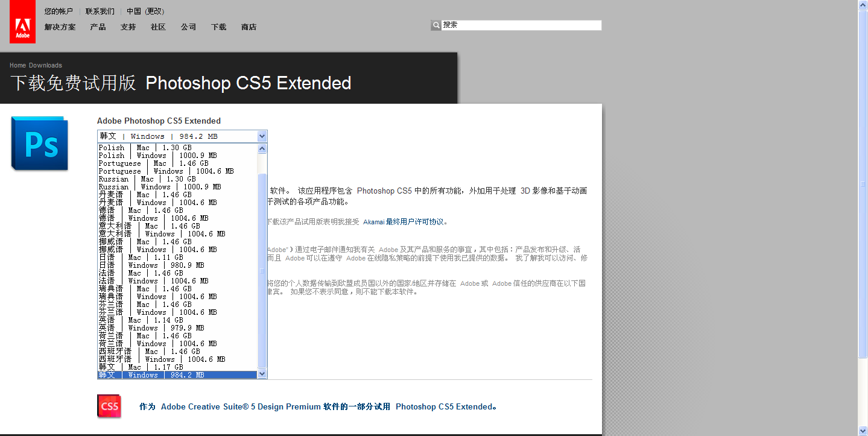This screenshot has height=436, width=868.
Task: Select 意大利语 | Windows | 1004.6 MB
Action: (x=177, y=234)
